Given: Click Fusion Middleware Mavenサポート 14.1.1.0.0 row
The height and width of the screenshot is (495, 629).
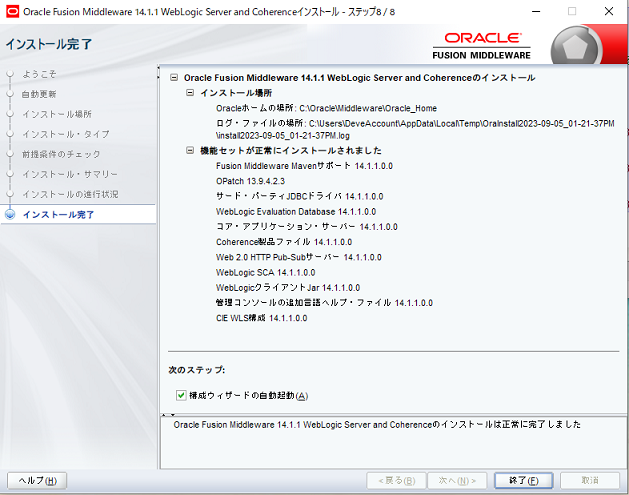Looking at the screenshot, I should [x=304, y=166].
